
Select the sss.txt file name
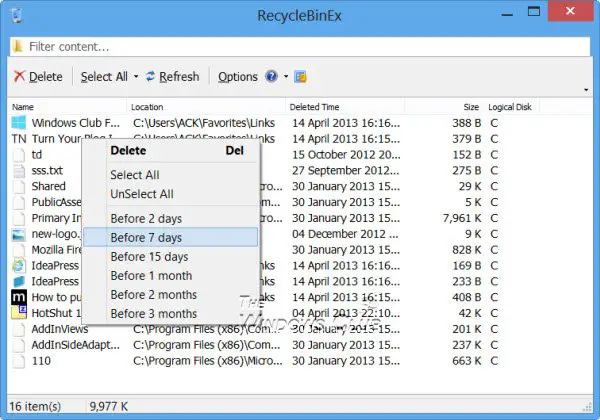(47, 170)
